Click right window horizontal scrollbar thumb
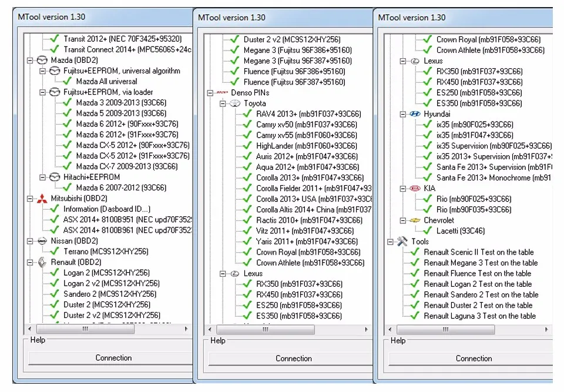The height and width of the screenshot is (392, 564). [446, 329]
